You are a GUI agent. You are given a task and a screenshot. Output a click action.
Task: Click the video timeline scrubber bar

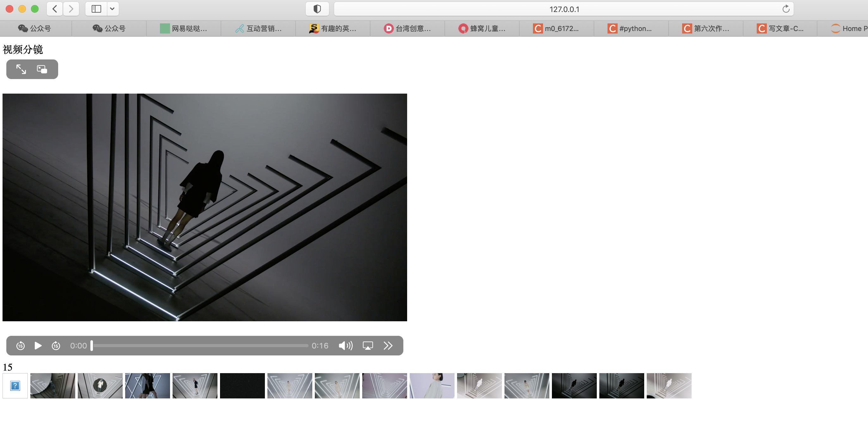[200, 345]
